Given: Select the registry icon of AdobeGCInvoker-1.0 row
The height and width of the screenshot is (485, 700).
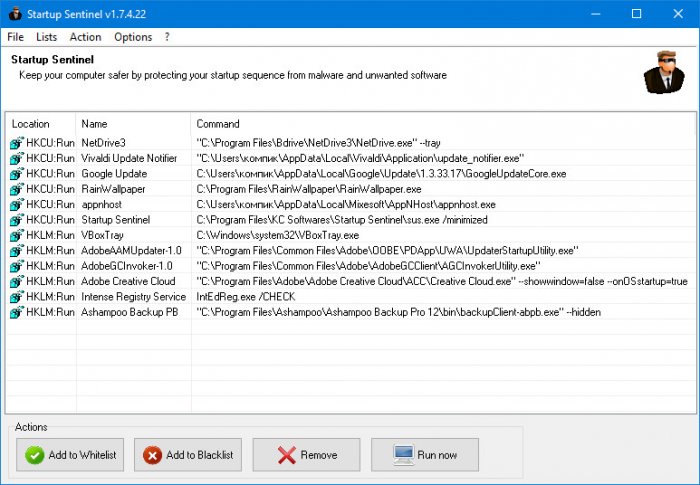Looking at the screenshot, I should click(17, 266).
